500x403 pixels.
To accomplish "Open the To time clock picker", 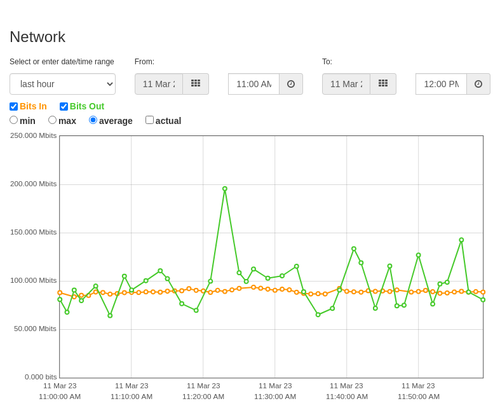I will [478, 84].
